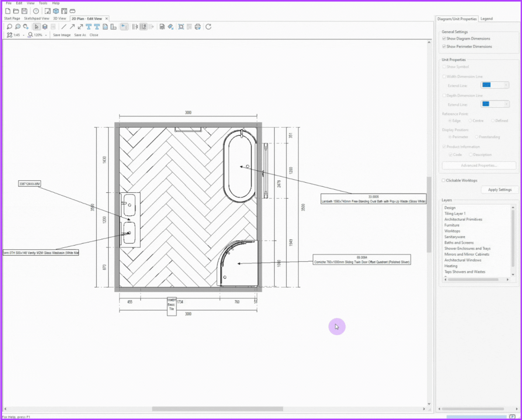
Task: Select the double-headed arrow tool
Action: point(80,27)
